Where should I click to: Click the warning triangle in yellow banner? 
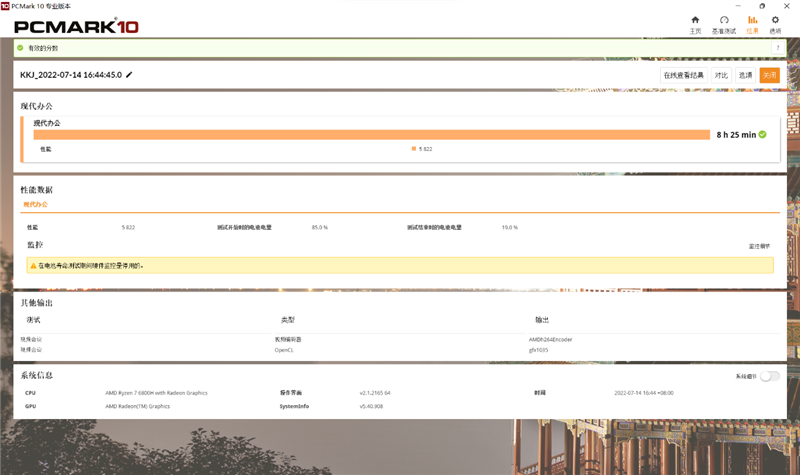coord(33,266)
